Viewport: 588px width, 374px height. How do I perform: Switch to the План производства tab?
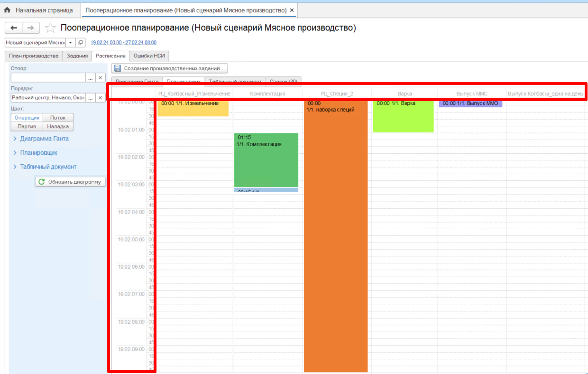pos(34,56)
